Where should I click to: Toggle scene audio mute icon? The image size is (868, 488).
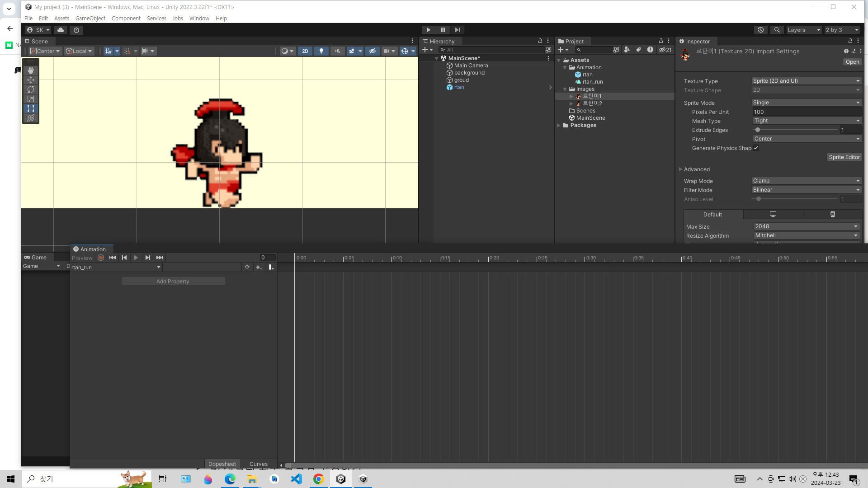click(x=337, y=51)
